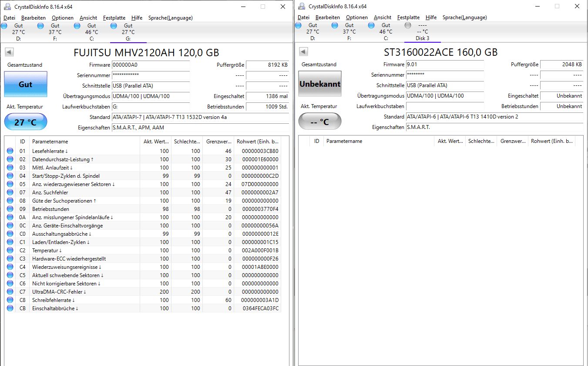
Task: Open Sprache(Language) menu in left window
Action: [171, 18]
